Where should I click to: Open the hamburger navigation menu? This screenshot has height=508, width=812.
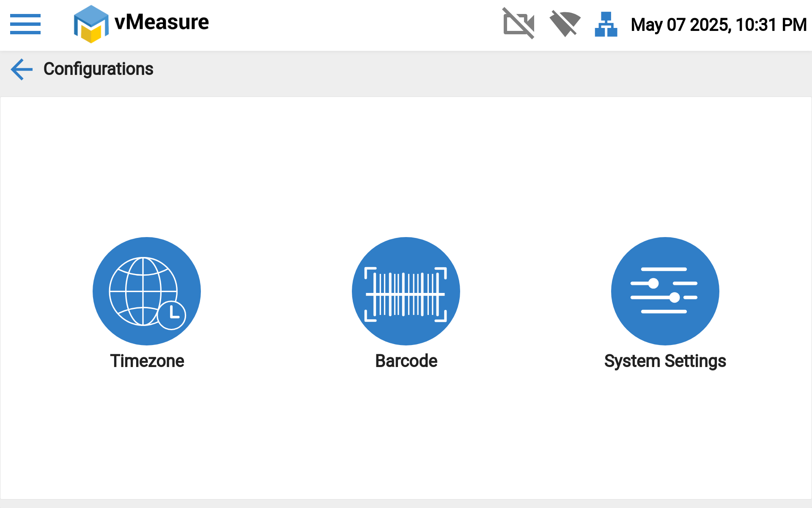pyautogui.click(x=25, y=24)
